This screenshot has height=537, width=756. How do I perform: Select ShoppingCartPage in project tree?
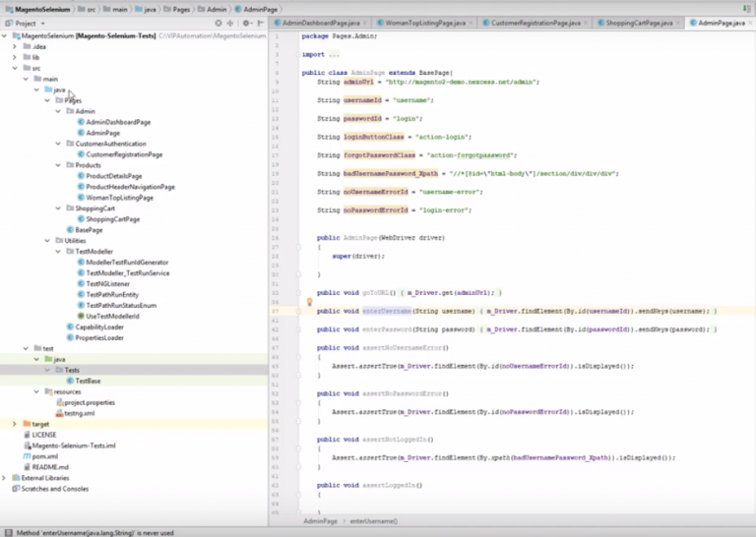[x=109, y=219]
